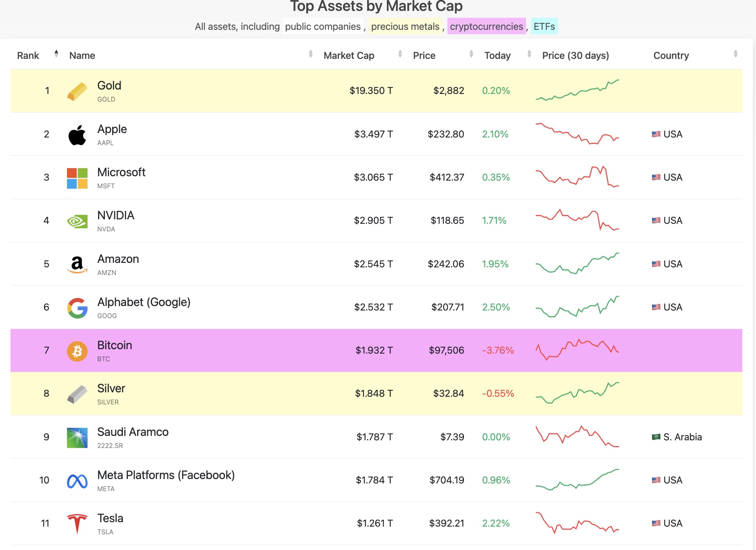Click Alphabet's 30-day price chart
The width and height of the screenshot is (756, 550).
pyautogui.click(x=577, y=306)
